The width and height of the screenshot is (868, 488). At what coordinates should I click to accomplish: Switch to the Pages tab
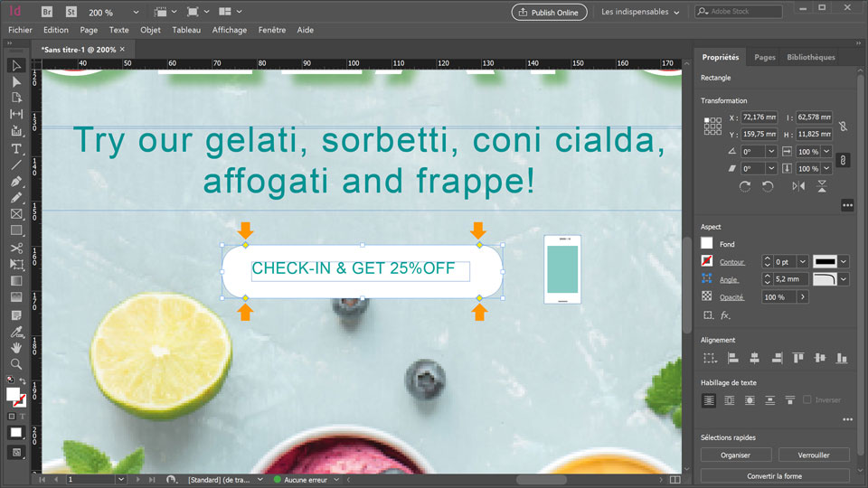(x=765, y=57)
